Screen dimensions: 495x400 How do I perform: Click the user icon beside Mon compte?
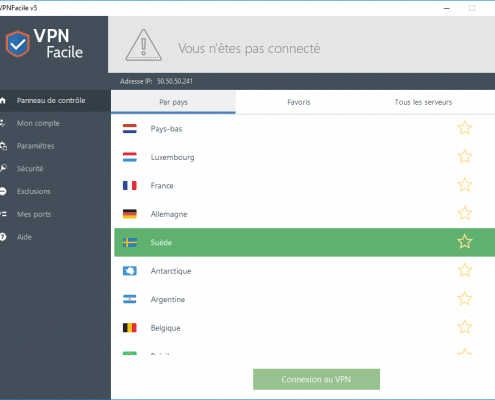point(3,123)
